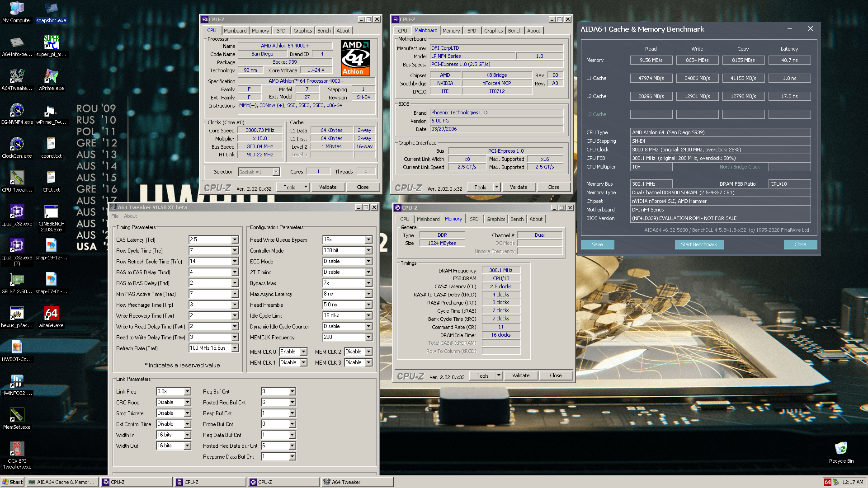Open the HWBOT-Co desktop icon
The image size is (868, 488).
tap(17, 351)
